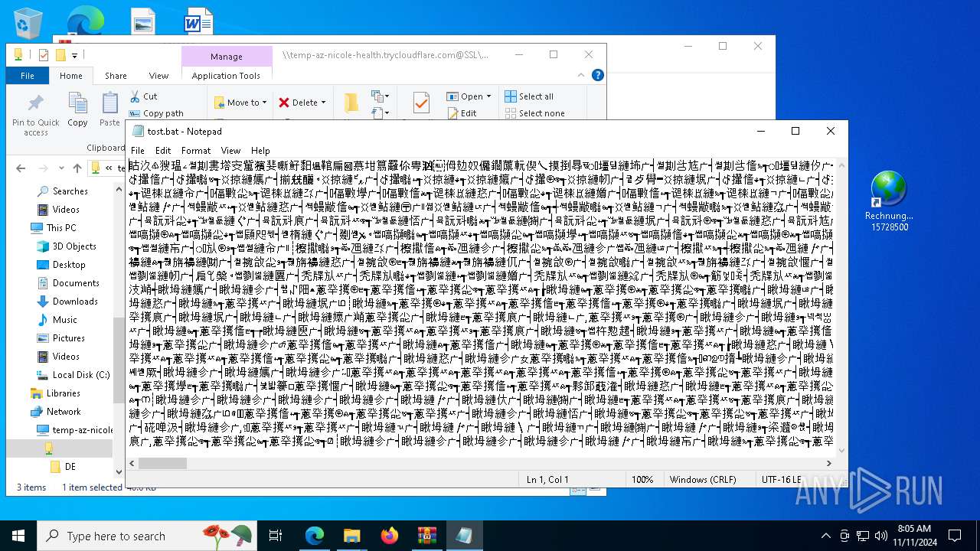The width and height of the screenshot is (980, 551).
Task: Click Edit in the ribbon Open group
Action: (x=462, y=113)
